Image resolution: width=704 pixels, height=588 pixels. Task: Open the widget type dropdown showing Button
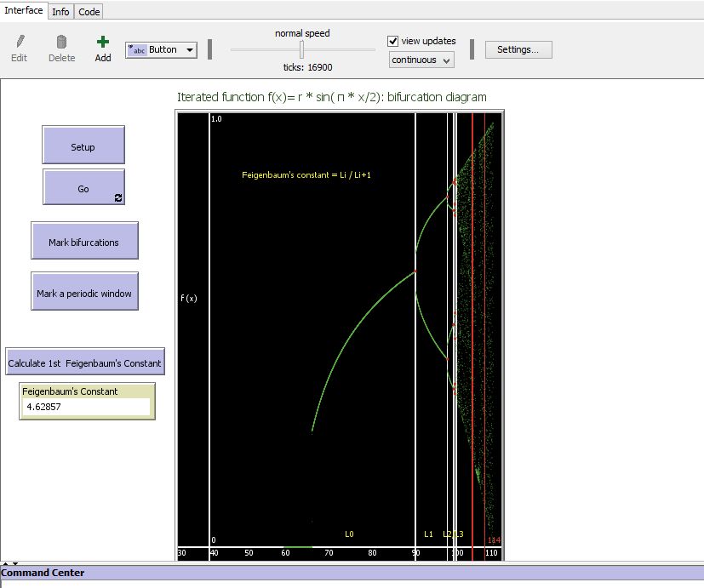pyautogui.click(x=188, y=49)
